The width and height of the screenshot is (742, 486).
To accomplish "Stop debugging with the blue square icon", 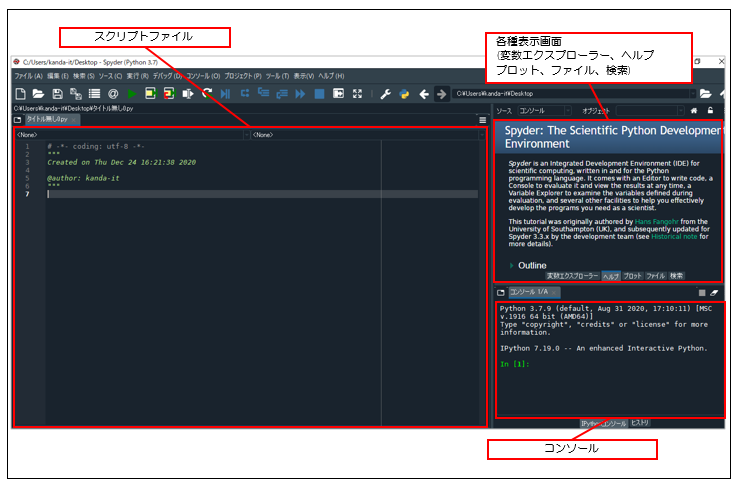I will [319, 94].
